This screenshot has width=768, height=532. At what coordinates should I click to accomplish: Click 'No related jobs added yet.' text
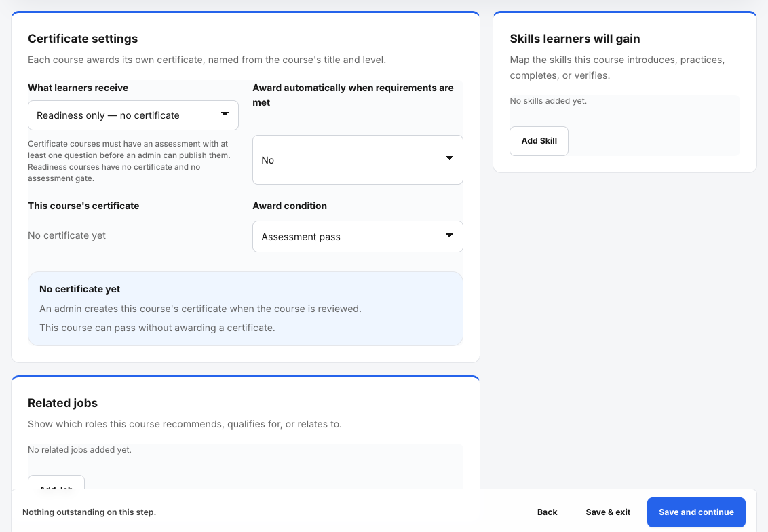80,450
